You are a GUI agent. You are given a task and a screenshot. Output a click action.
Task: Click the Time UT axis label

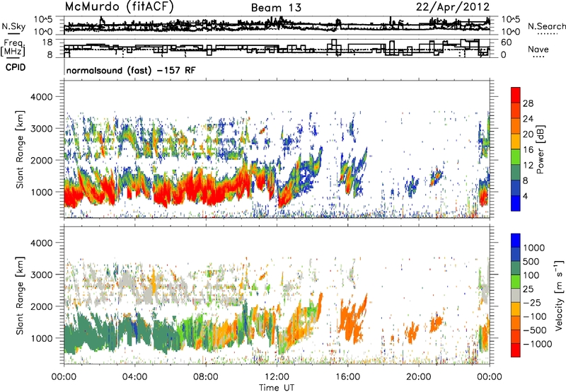click(x=277, y=388)
